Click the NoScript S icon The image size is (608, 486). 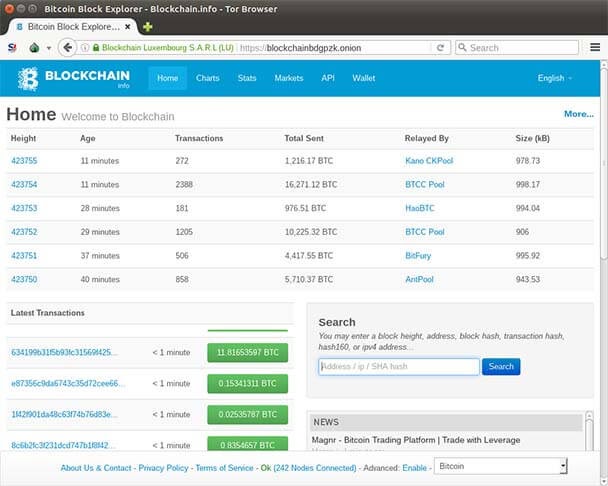tap(12, 48)
